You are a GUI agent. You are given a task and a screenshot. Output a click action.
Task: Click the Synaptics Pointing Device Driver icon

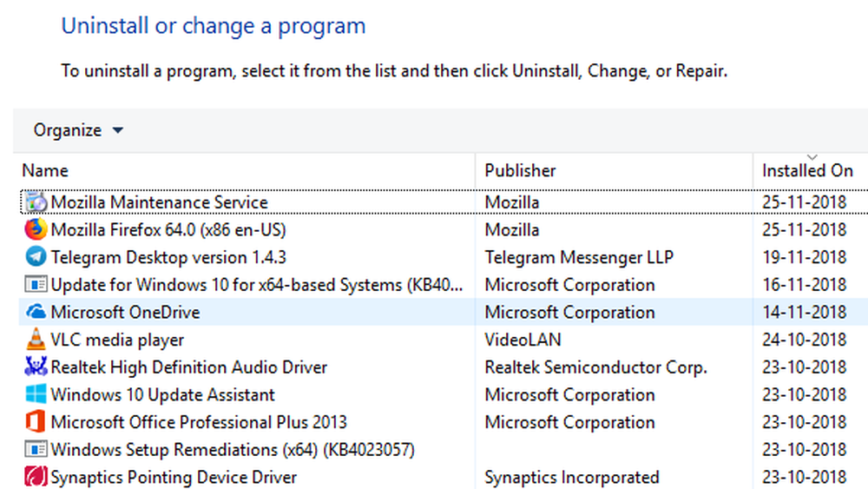coord(36,477)
